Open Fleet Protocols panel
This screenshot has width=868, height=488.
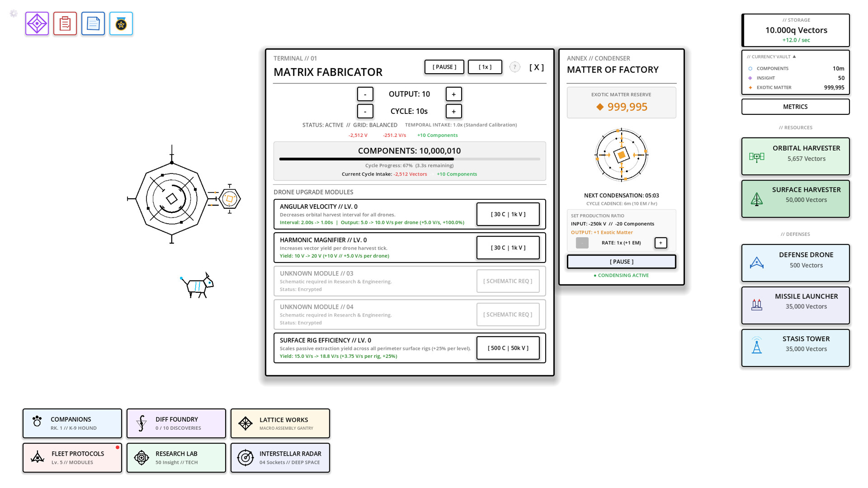coord(72,458)
